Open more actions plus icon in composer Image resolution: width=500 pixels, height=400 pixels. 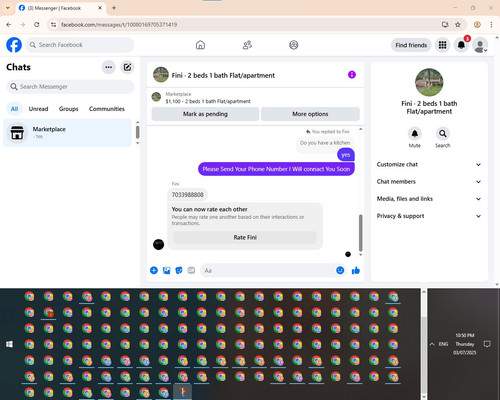pyautogui.click(x=154, y=270)
